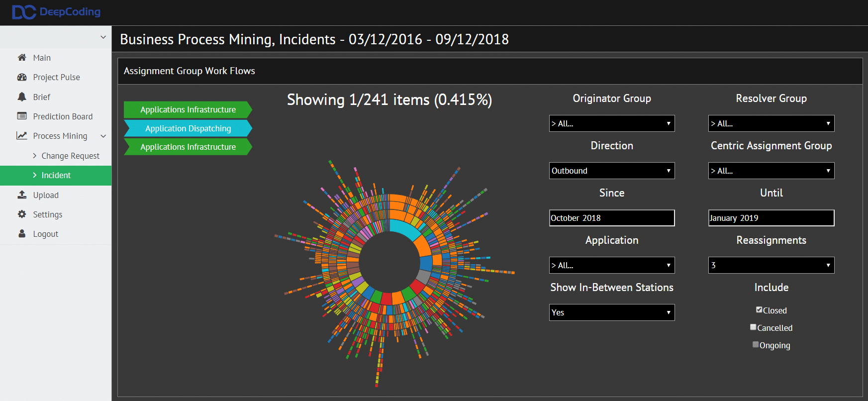The image size is (868, 401).
Task: Click the Process Mining chart icon
Action: click(22, 136)
